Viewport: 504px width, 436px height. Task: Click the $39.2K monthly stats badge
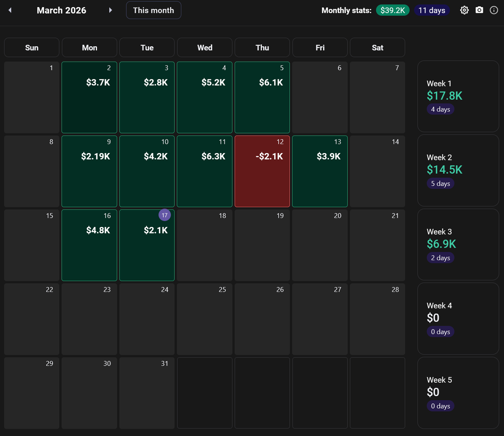[x=393, y=10]
